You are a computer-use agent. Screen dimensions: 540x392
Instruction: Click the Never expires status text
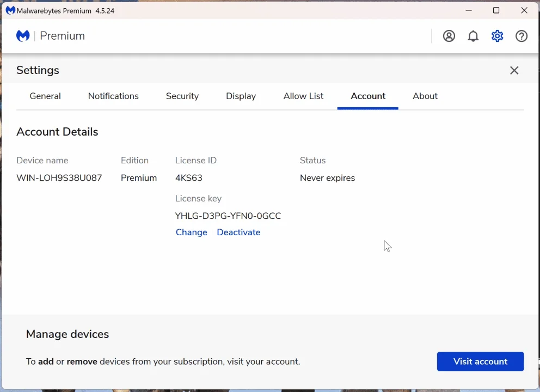click(327, 177)
